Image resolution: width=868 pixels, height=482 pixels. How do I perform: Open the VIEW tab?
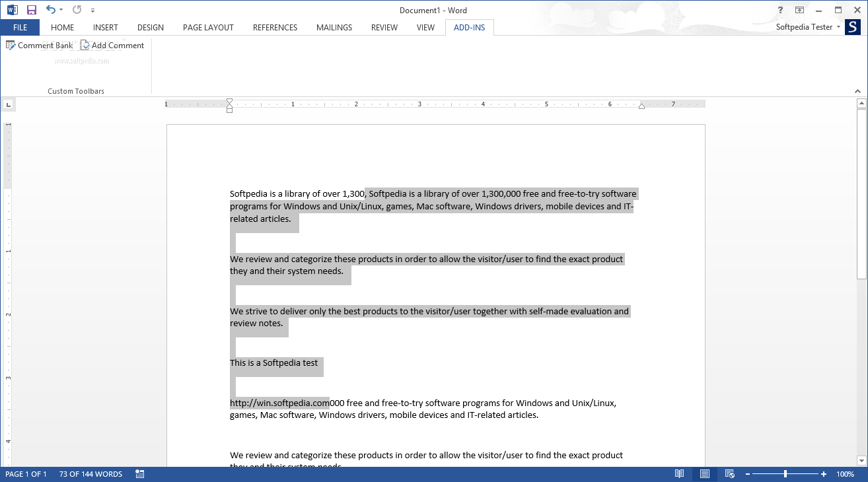pyautogui.click(x=425, y=27)
